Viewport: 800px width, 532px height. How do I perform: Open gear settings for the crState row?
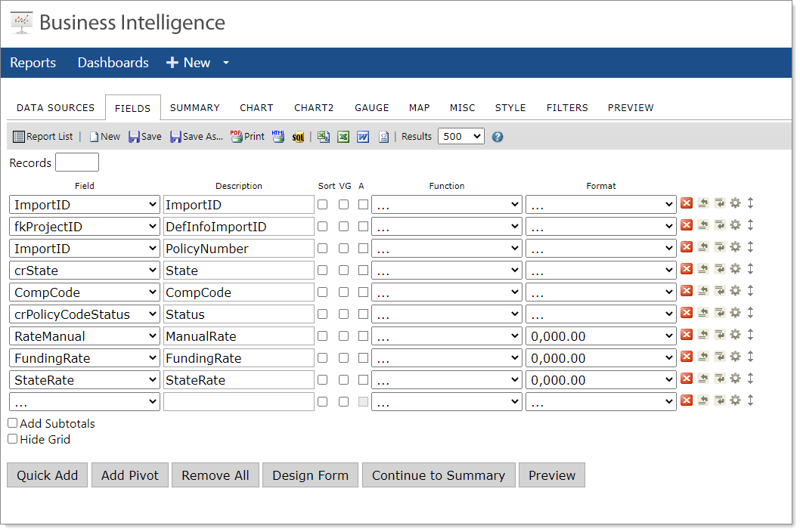pyautogui.click(x=735, y=269)
